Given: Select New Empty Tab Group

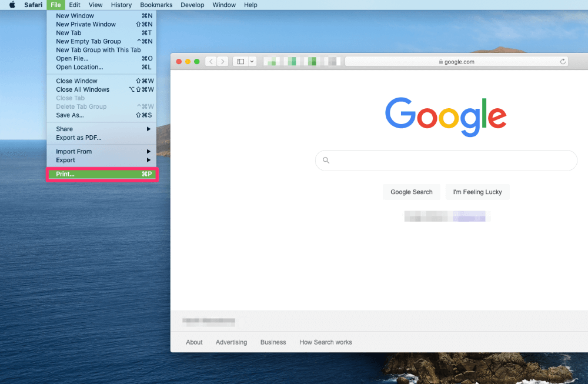Looking at the screenshot, I should pos(102,42).
